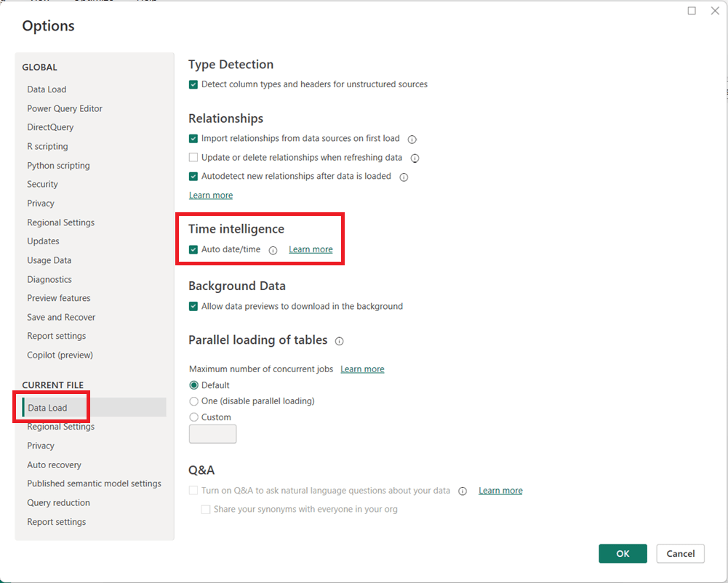Click info icon beside Q&A natural language option
The height and width of the screenshot is (583, 728).
(x=463, y=491)
